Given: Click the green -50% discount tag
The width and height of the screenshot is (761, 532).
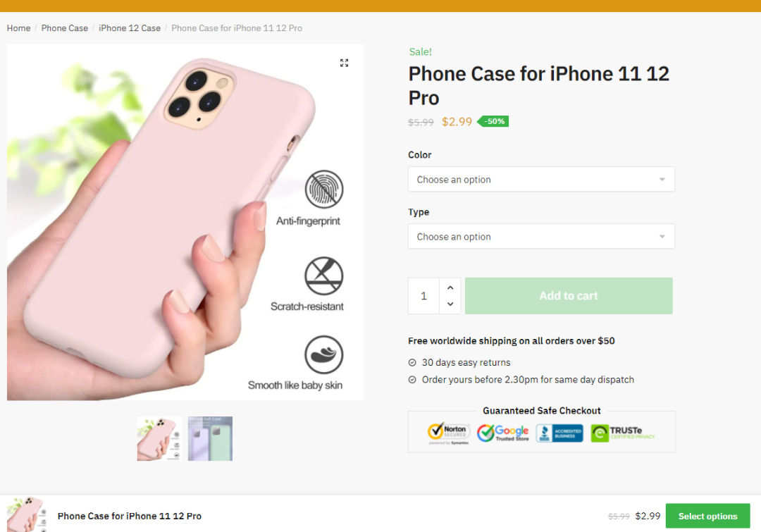Looking at the screenshot, I should [x=493, y=121].
